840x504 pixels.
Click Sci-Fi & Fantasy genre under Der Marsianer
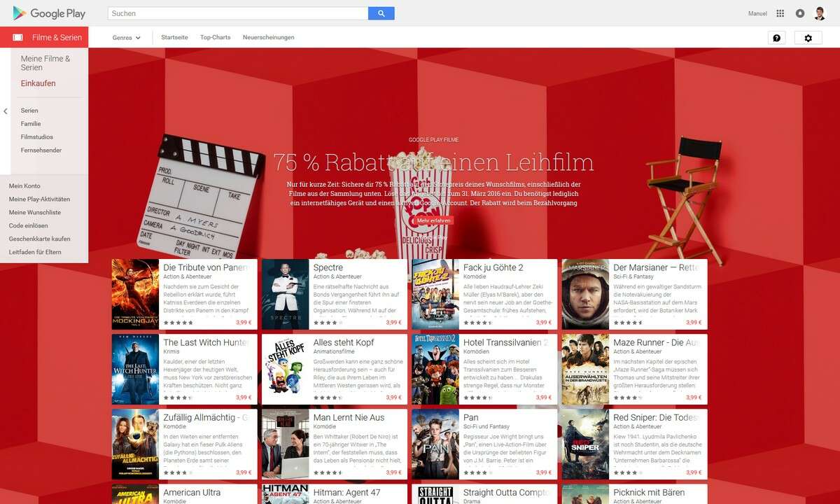tap(632, 276)
